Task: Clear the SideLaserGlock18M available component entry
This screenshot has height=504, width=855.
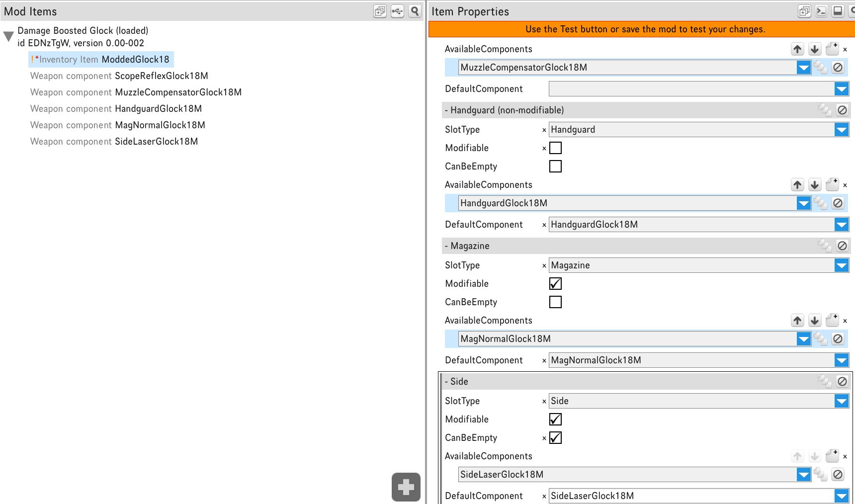Action: (838, 474)
